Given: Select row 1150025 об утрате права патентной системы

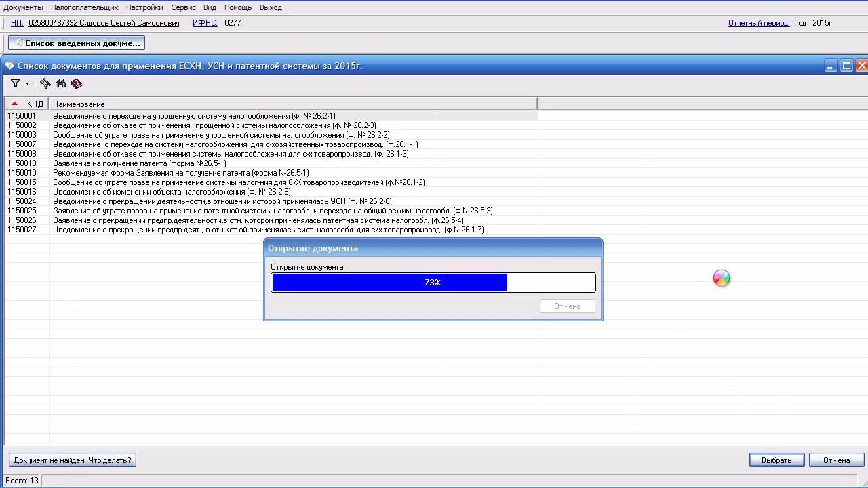Looking at the screenshot, I should pos(271,211).
